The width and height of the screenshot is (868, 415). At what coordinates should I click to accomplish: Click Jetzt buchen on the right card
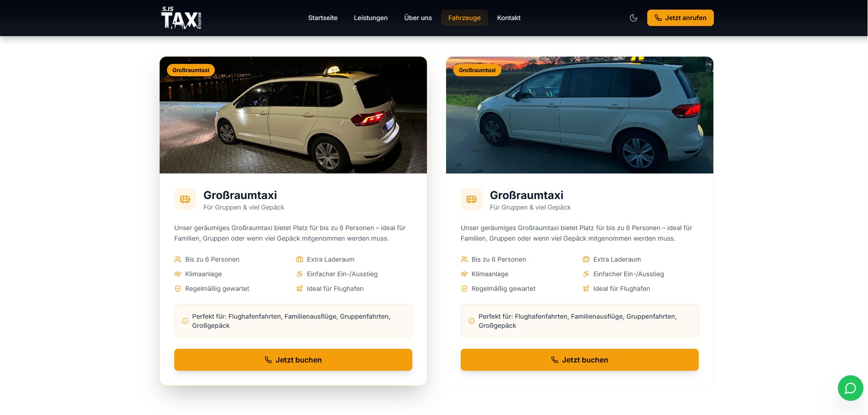[580, 360]
